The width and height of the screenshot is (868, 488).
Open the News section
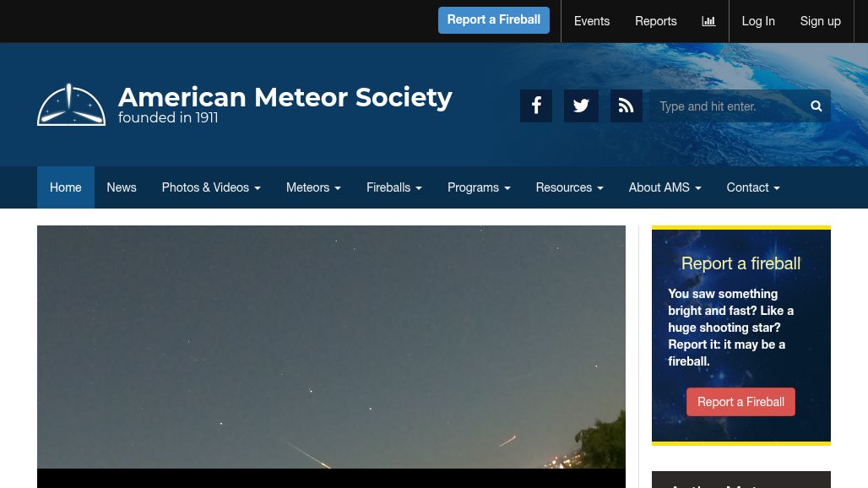[x=121, y=187]
